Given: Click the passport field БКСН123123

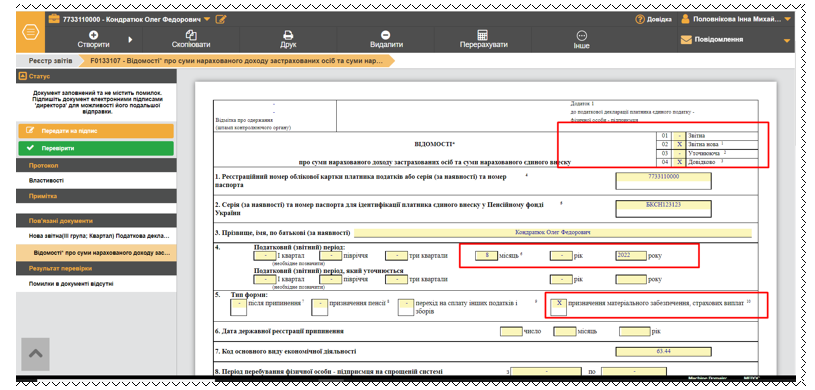Looking at the screenshot, I should pos(663,209).
